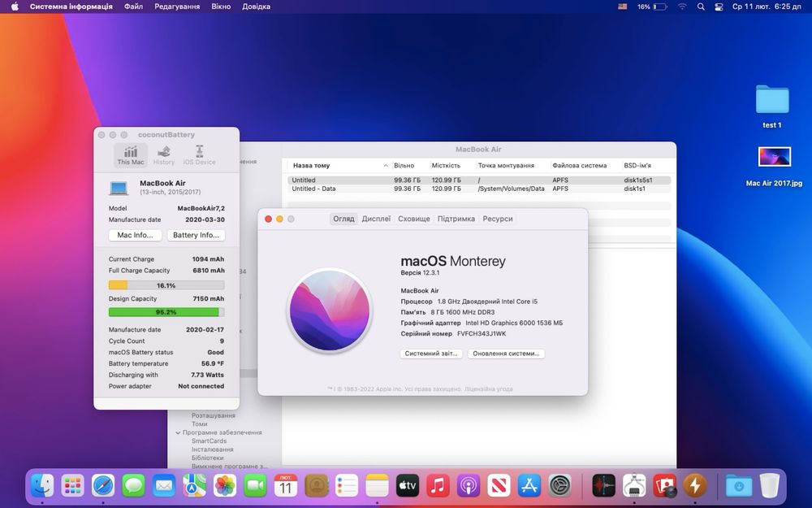This screenshot has width=812, height=508.
Task: Select Інсталювання in sidebar tree
Action: tap(212, 449)
